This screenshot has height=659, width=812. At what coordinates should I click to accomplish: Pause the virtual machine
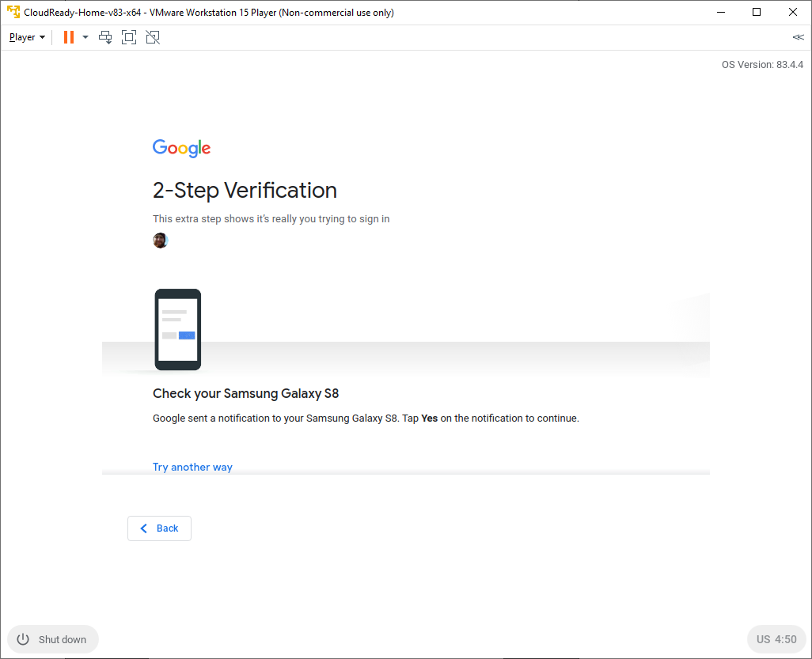pos(69,37)
